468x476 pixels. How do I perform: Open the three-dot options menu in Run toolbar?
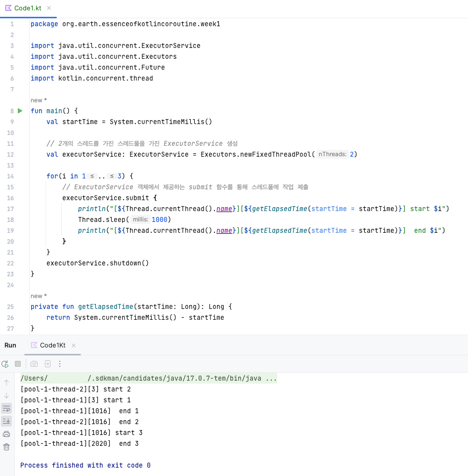pos(59,363)
